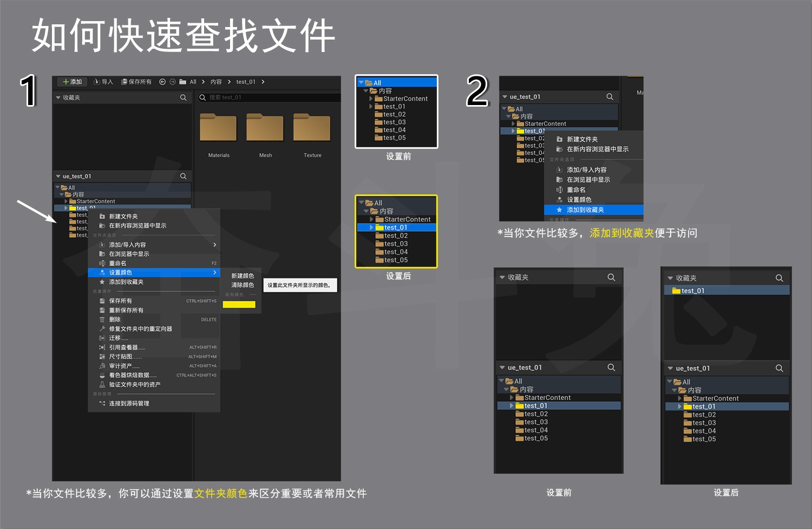Select 重新保存所有 from the context menu
This screenshot has height=529, width=812.
pos(126,310)
